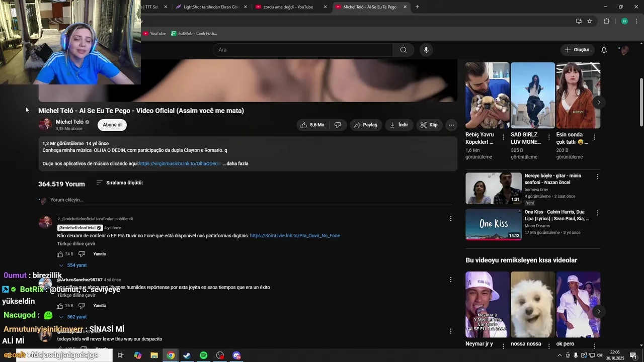
Task: Click the install/cast icon in address bar
Action: (579, 21)
